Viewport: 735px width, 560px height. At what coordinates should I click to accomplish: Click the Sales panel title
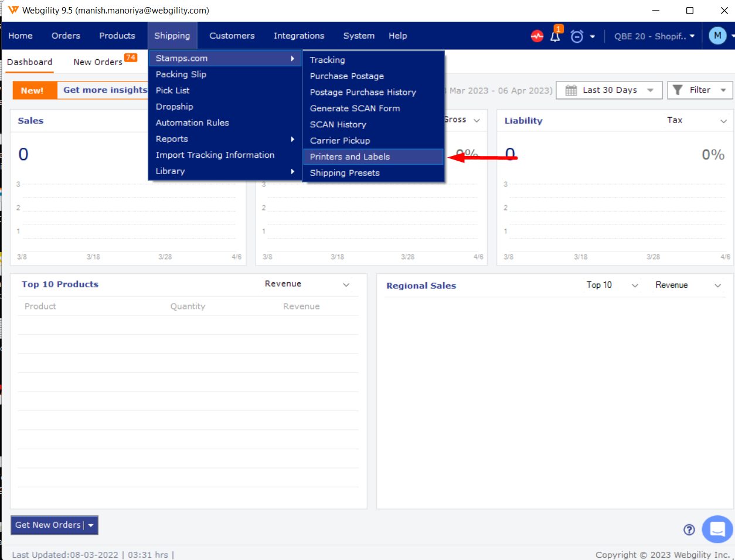pos(30,121)
